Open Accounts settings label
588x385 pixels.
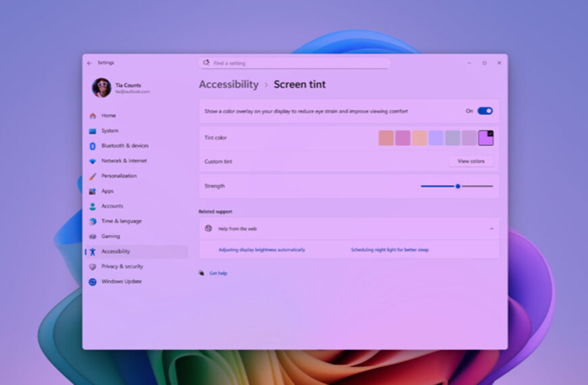coord(112,206)
